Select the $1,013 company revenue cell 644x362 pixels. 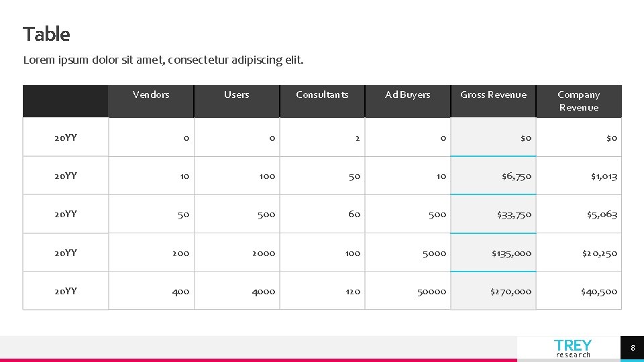[x=604, y=176]
